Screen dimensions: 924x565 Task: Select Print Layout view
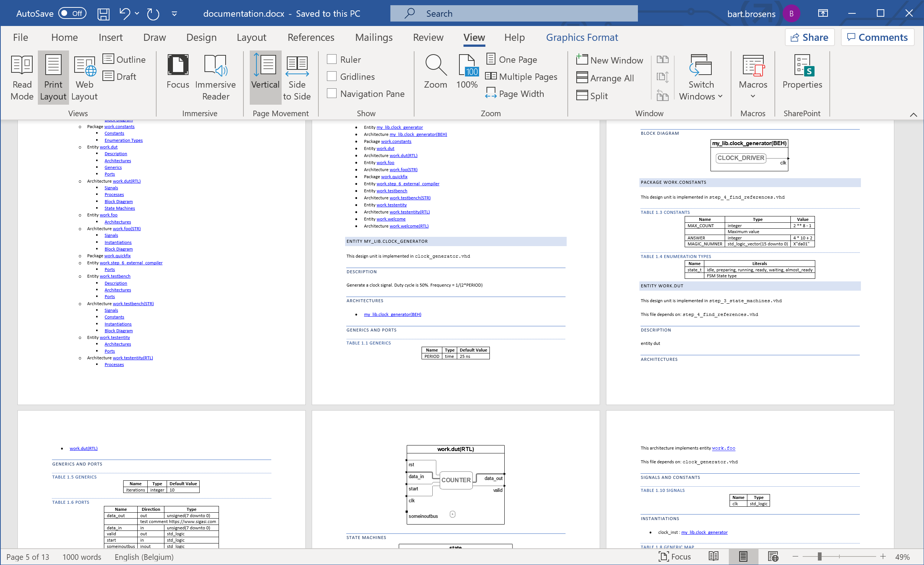(x=53, y=78)
